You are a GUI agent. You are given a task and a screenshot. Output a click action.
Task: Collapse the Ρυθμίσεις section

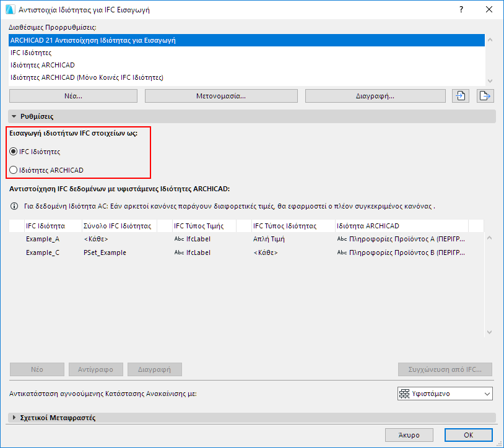14,116
